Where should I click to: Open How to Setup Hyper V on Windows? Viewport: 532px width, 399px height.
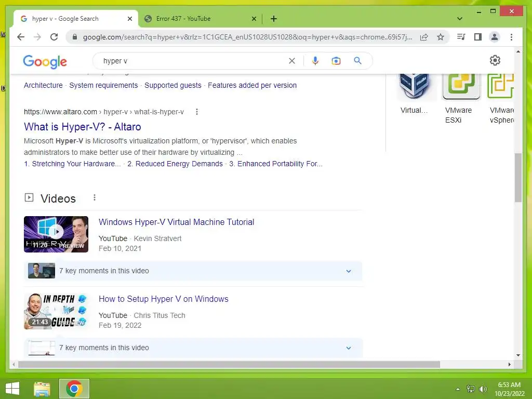click(x=164, y=299)
